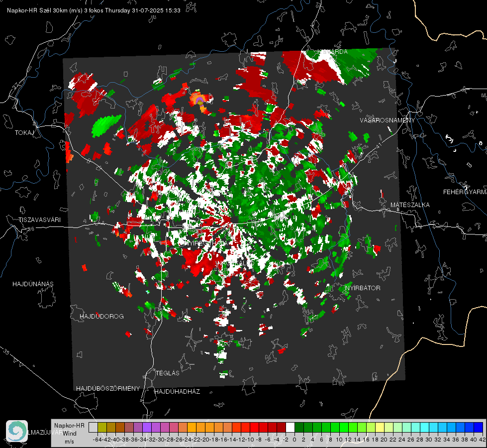The width and height of the screenshot is (487, 448).
Task: Pick the darkest green swatch above 0
Action: point(299,427)
